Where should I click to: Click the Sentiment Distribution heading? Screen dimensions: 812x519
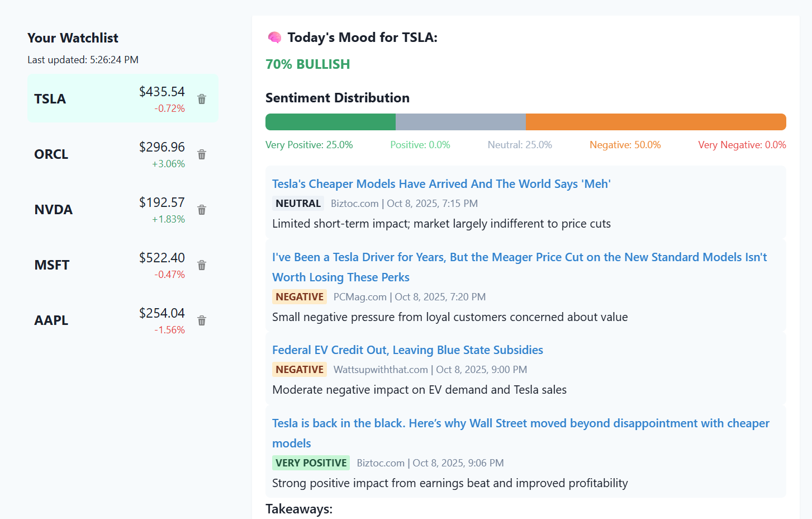[337, 97]
